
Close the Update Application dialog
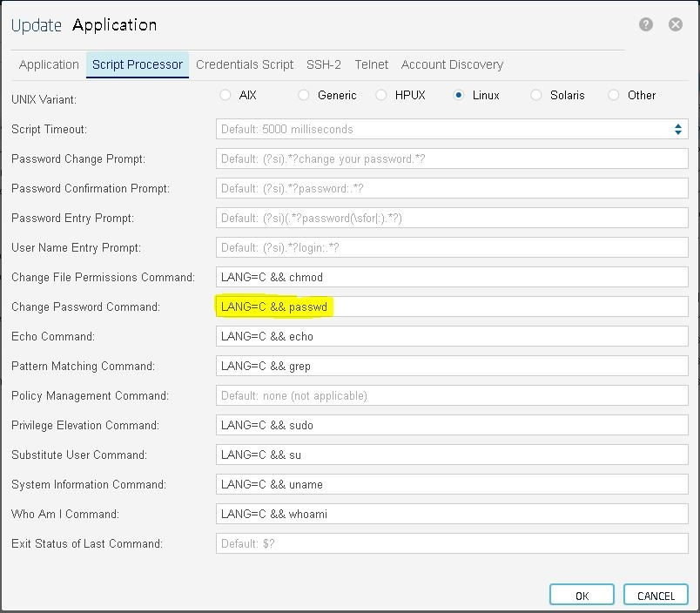(x=676, y=24)
